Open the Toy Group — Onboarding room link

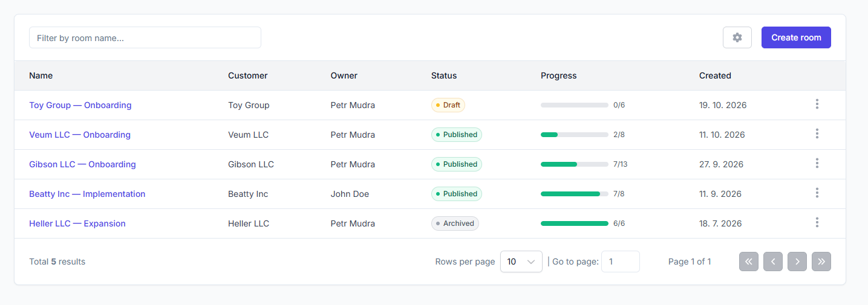(x=80, y=105)
